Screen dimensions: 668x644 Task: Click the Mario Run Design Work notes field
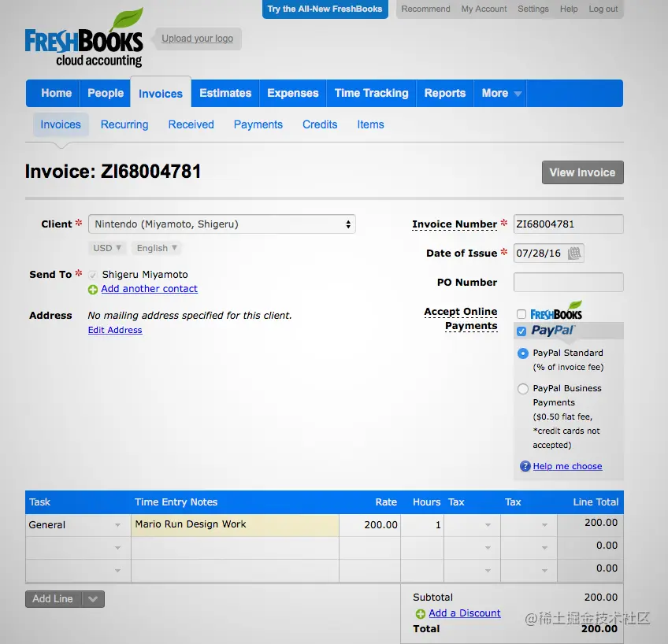point(235,525)
